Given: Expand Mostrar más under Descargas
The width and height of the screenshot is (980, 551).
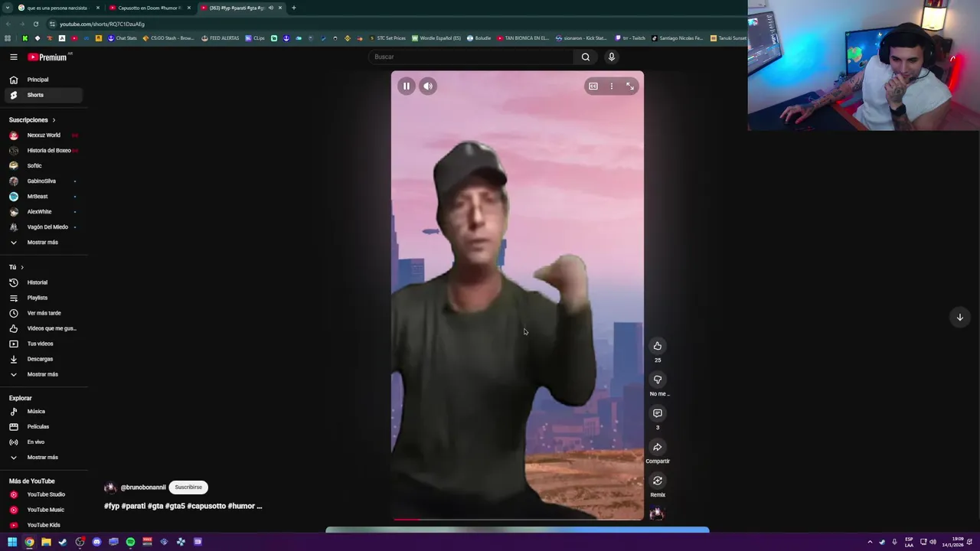Looking at the screenshot, I should [42, 374].
